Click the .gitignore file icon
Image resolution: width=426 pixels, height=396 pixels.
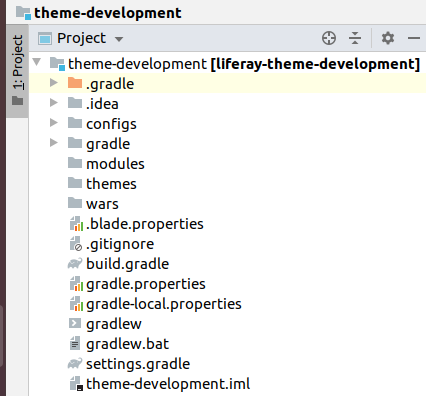click(x=76, y=243)
